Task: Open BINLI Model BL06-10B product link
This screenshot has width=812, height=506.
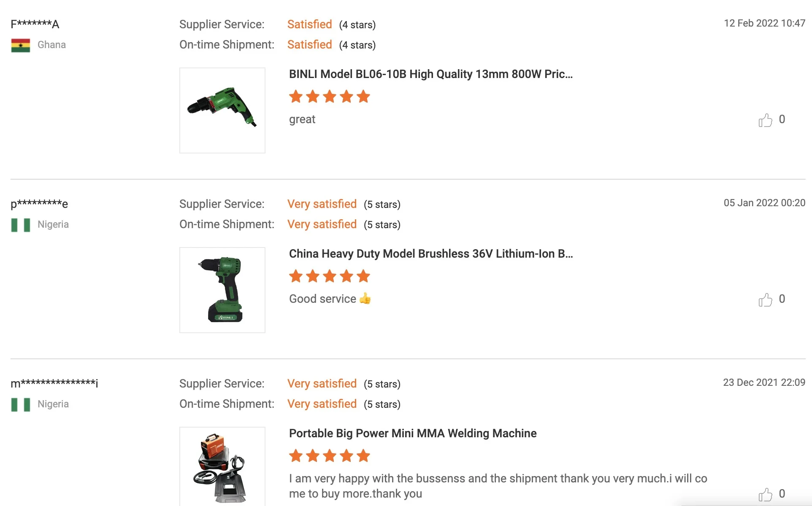Action: [431, 74]
